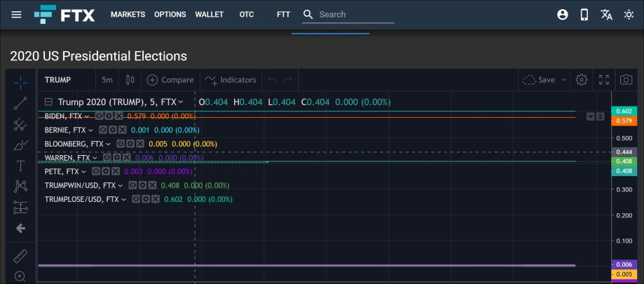Click the Indicators button
Screen dimensions: 644x284
coord(231,80)
